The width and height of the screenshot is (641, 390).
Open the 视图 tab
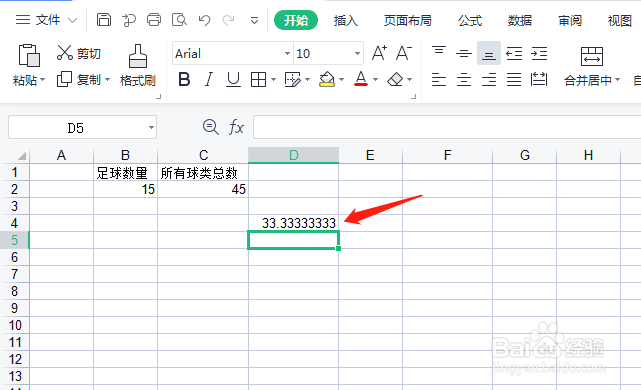click(x=620, y=20)
